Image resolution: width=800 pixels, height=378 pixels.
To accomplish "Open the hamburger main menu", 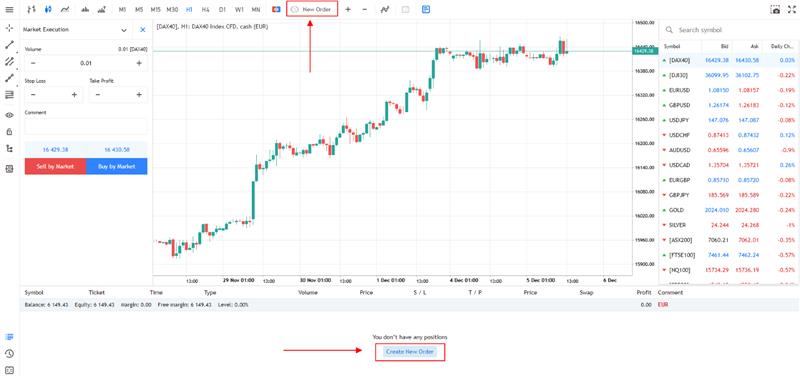I will [9, 9].
